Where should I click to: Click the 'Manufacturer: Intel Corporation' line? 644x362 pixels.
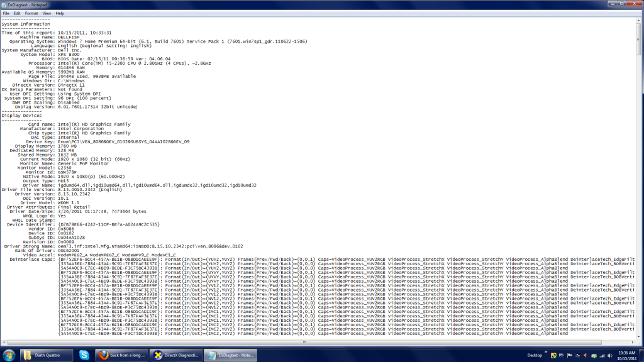click(x=62, y=129)
